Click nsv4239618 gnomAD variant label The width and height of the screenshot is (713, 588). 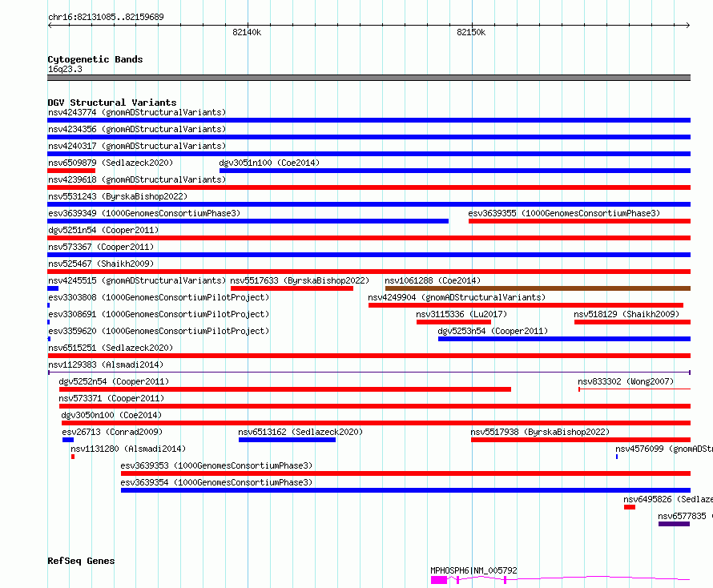pyautogui.click(x=137, y=179)
